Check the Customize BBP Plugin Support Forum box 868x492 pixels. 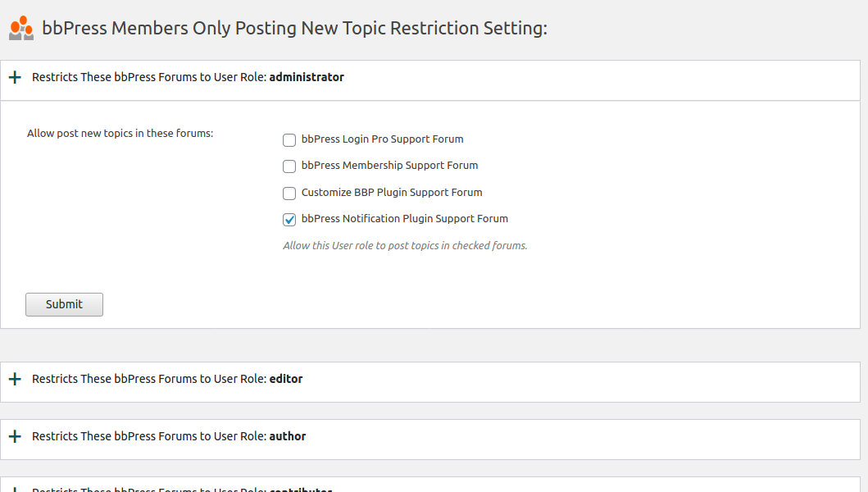click(289, 193)
